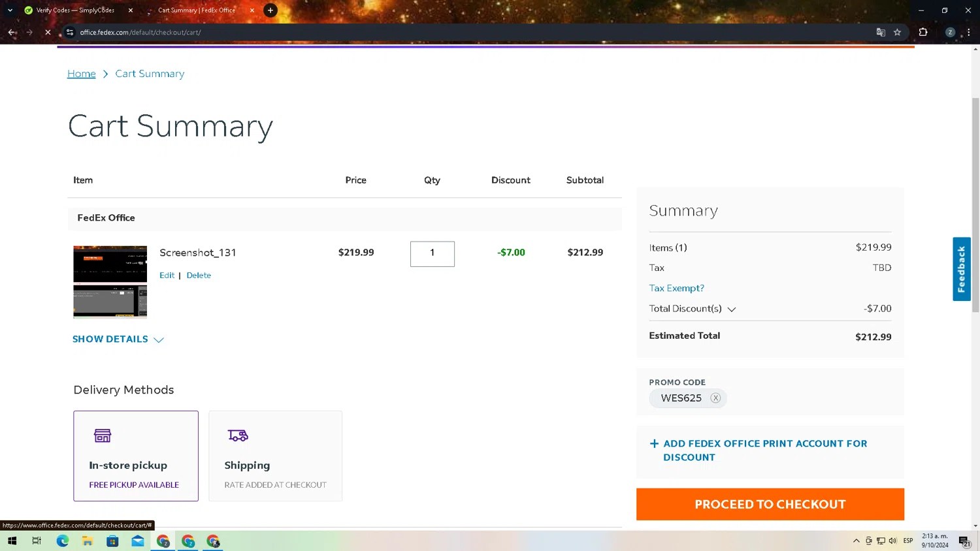The width and height of the screenshot is (980, 551).
Task: Open the tab search dropdown arrow
Action: click(10, 10)
